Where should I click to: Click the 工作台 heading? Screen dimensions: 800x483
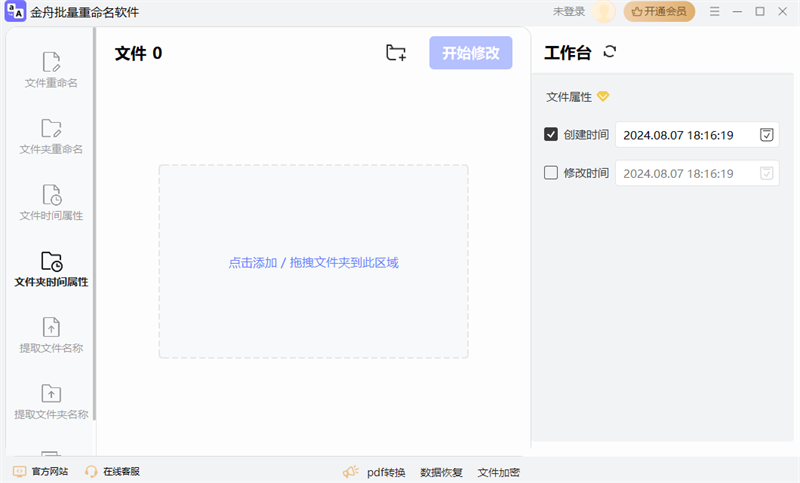tap(567, 53)
